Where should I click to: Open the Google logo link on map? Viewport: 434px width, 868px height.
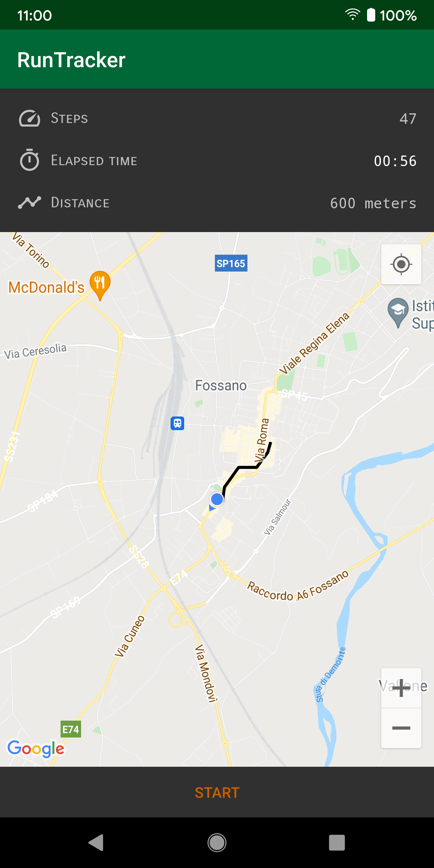(36, 749)
